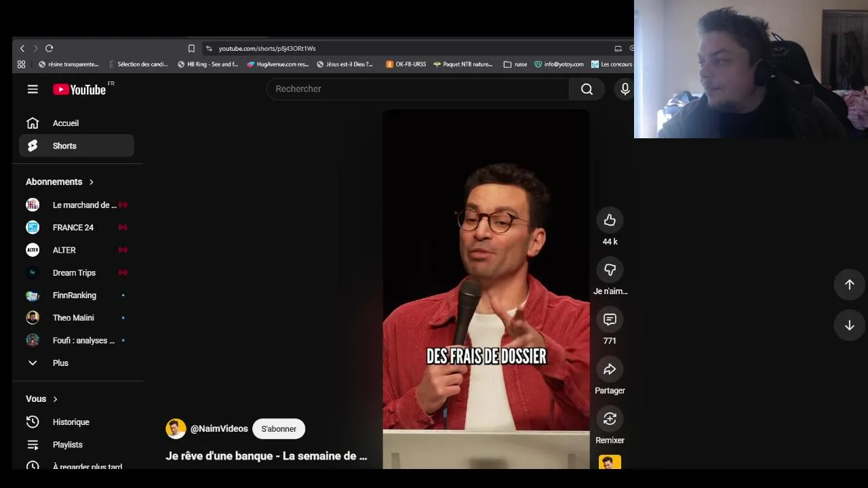Screen dimensions: 868x488
Task: Open HB Ring bookmark
Action: pyautogui.click(x=208, y=64)
